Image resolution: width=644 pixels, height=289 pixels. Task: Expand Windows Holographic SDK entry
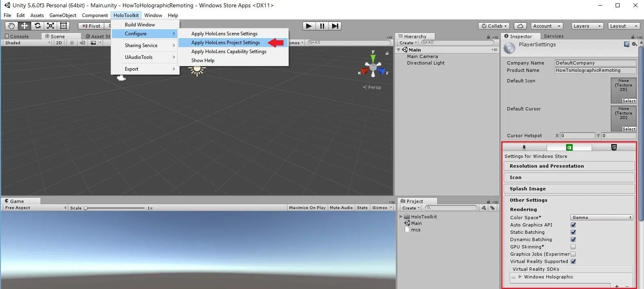tap(520, 277)
